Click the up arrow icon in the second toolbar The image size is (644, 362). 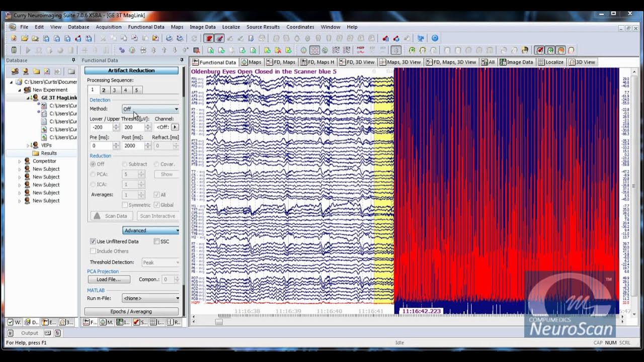coord(164,50)
